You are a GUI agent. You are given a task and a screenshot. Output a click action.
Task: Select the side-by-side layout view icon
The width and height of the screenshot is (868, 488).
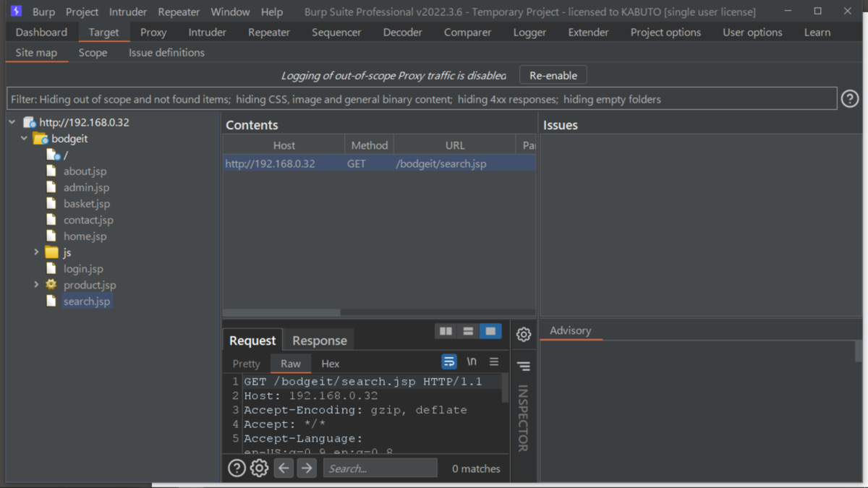(446, 331)
